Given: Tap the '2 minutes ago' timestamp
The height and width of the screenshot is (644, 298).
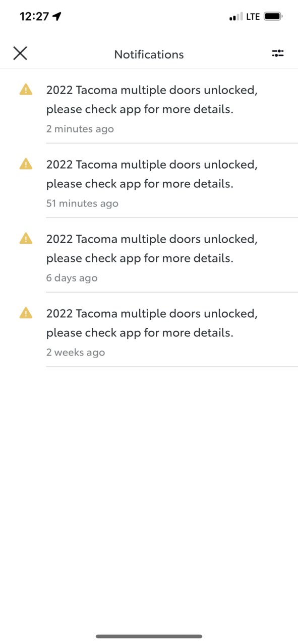Looking at the screenshot, I should 80,129.
